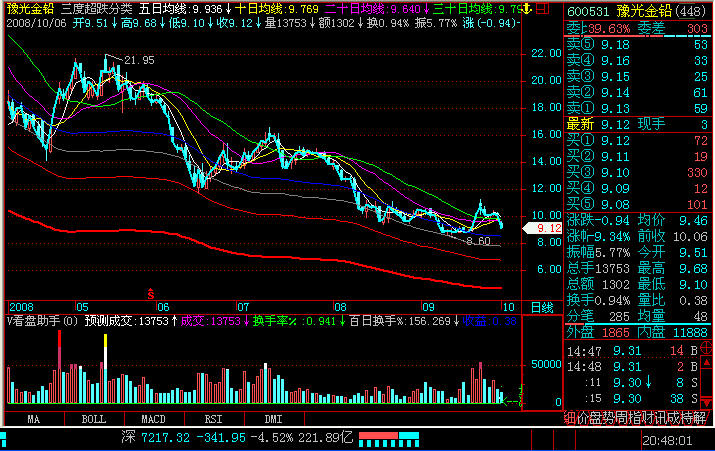This screenshot has height=451, width=715.
Task: Click the 买③ 9.10 bid row with 330
Action: [x=637, y=172]
